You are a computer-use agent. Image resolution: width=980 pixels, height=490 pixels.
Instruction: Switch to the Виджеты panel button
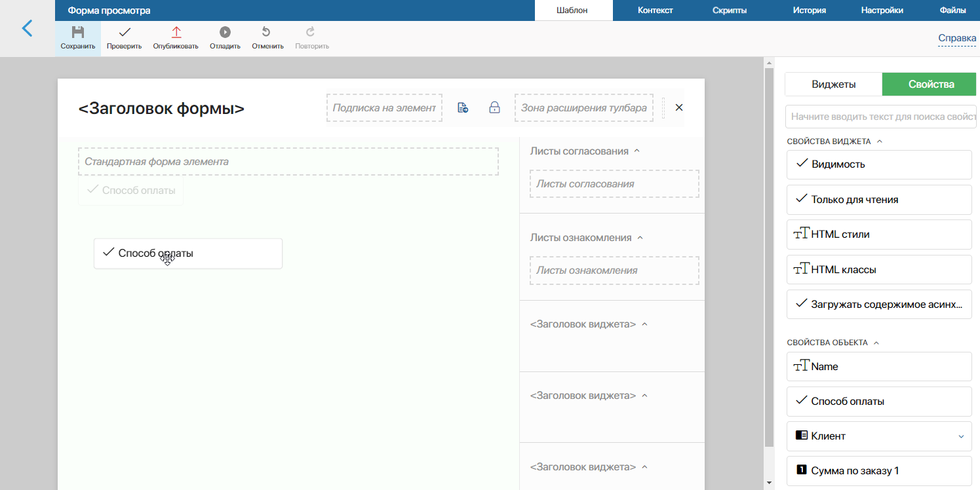click(833, 85)
